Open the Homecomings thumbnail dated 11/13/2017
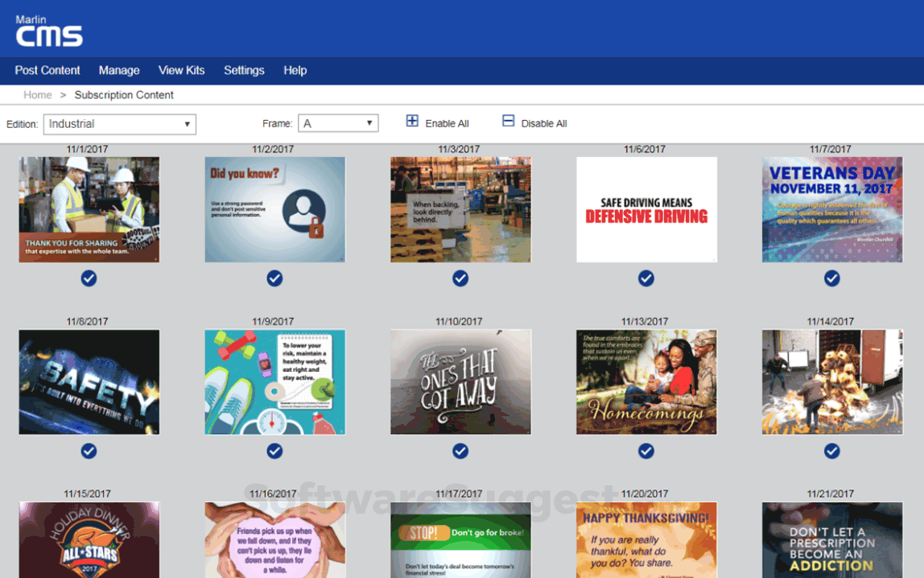Image resolution: width=924 pixels, height=578 pixels. pyautogui.click(x=646, y=382)
